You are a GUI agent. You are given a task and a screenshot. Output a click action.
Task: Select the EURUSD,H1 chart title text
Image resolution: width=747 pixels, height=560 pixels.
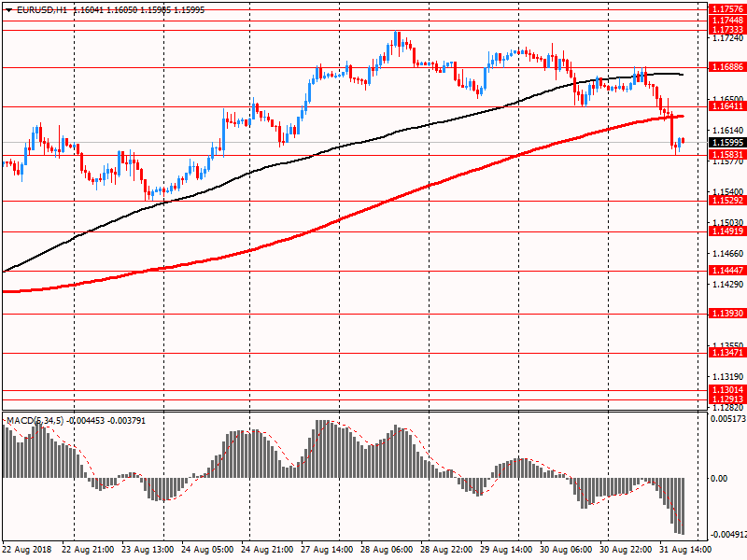coord(42,10)
